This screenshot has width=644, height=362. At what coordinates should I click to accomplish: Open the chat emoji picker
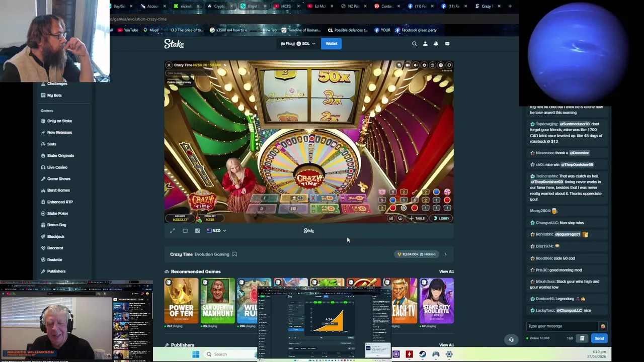coord(603,326)
